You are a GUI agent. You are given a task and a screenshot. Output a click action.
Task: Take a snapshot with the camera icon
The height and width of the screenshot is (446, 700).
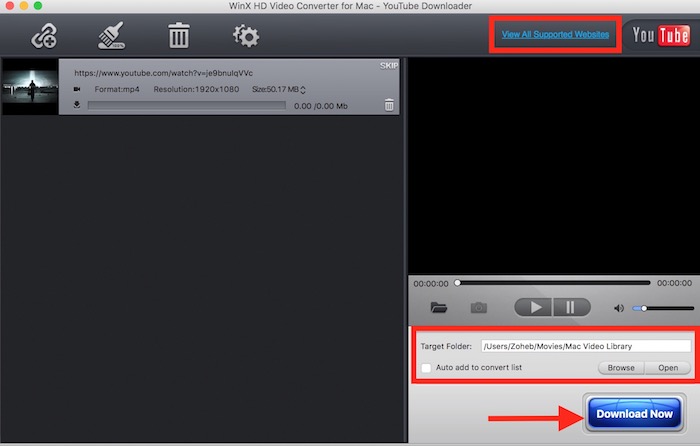[479, 307]
